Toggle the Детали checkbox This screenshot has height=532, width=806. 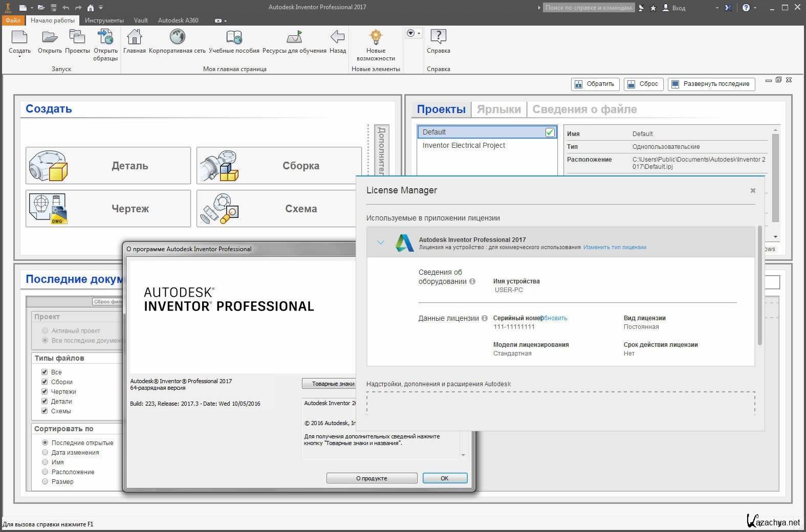[x=45, y=401]
